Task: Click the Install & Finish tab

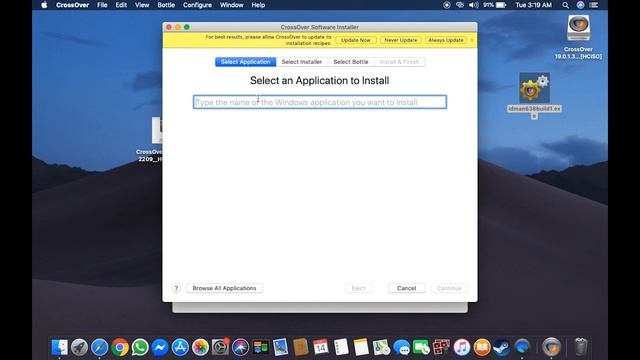Action: point(399,62)
